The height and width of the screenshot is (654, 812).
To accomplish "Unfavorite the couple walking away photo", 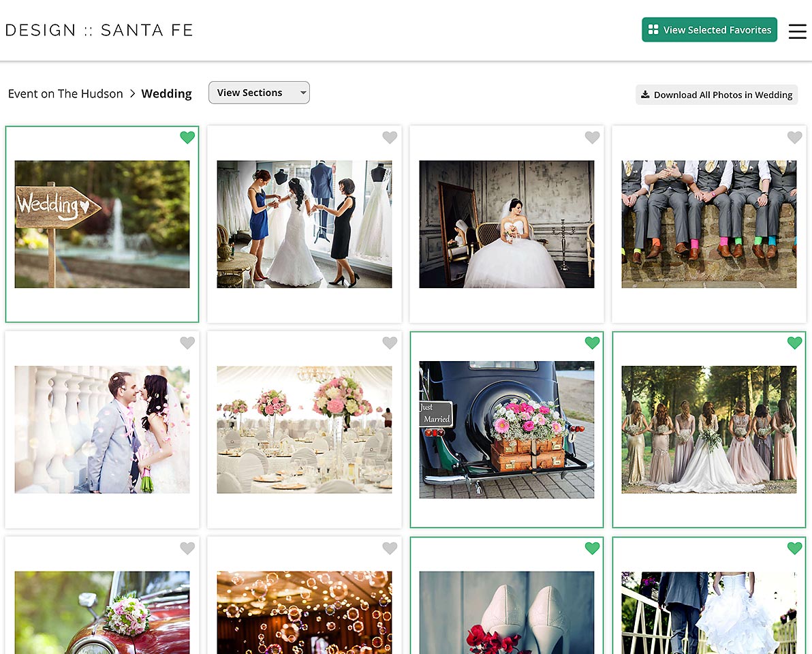I will [795, 548].
